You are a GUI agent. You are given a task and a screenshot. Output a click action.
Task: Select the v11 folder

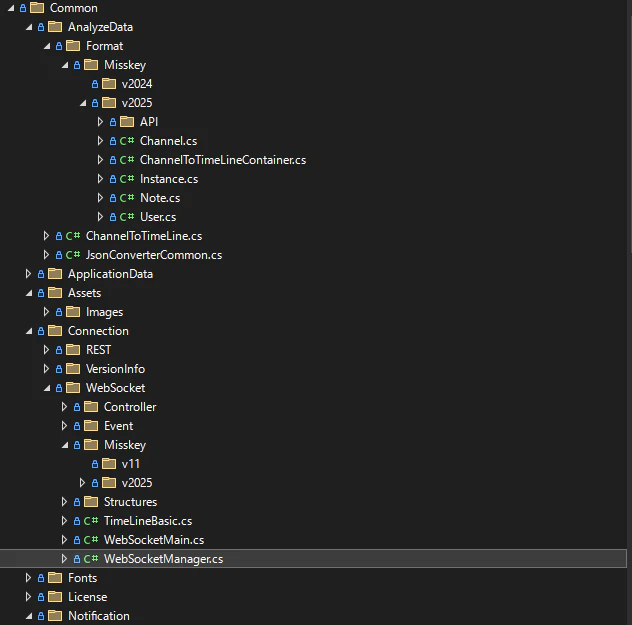131,463
